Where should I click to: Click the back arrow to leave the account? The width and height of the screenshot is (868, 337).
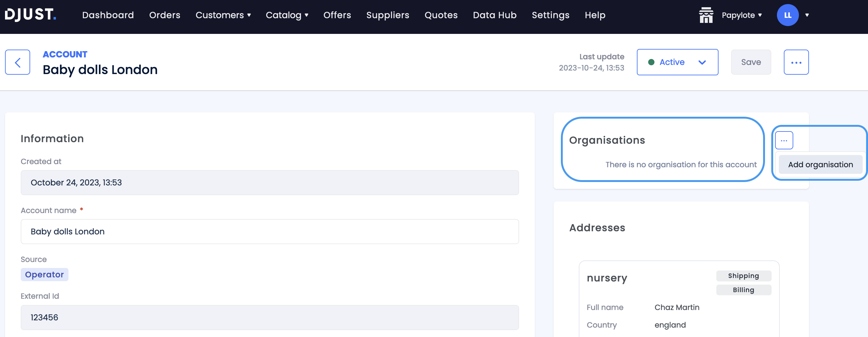pyautogui.click(x=17, y=62)
